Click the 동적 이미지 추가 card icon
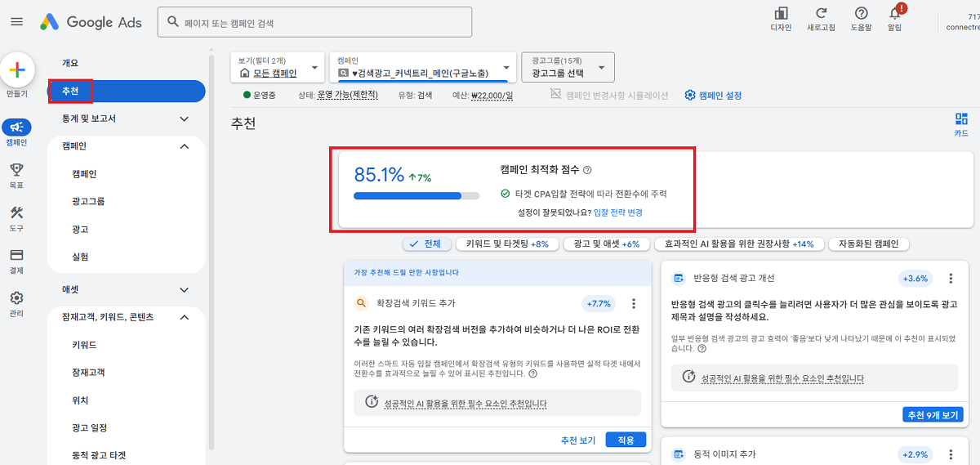This screenshot has width=980, height=465. pyautogui.click(x=678, y=454)
